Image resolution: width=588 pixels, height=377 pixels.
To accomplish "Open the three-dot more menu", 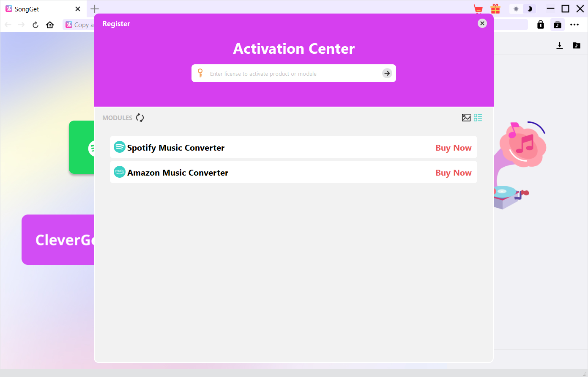I will tap(574, 25).
